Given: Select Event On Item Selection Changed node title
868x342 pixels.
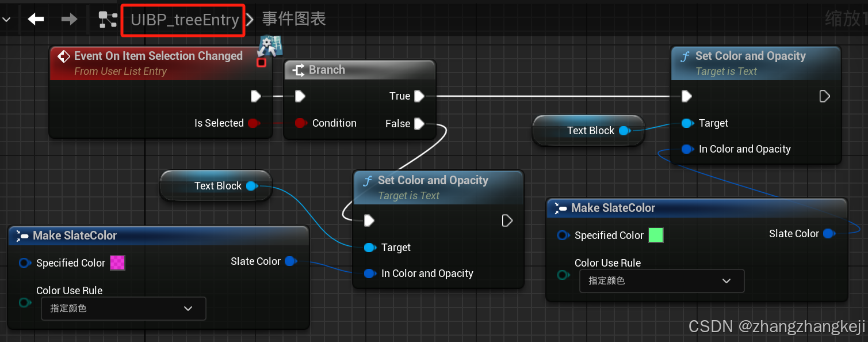Looking at the screenshot, I should pos(158,56).
